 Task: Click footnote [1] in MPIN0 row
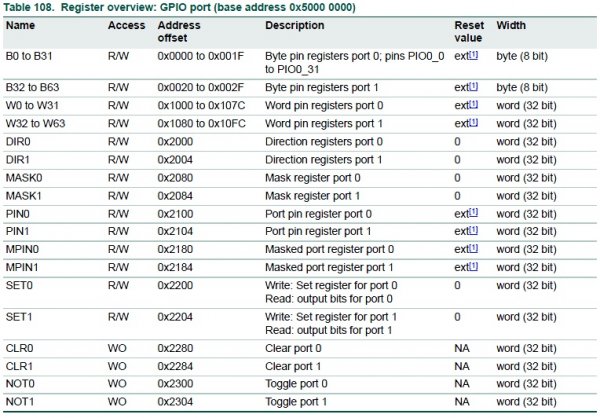point(474,249)
